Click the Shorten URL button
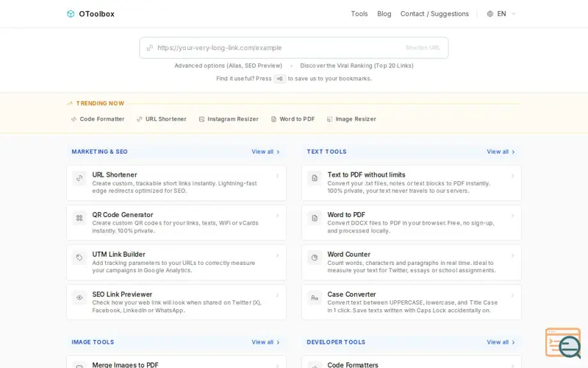 pos(423,48)
